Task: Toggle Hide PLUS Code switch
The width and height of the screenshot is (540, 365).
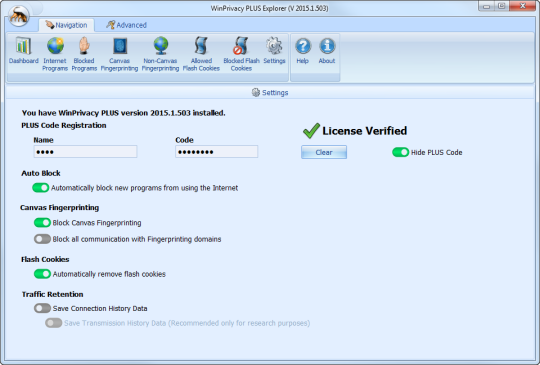Action: coord(400,152)
